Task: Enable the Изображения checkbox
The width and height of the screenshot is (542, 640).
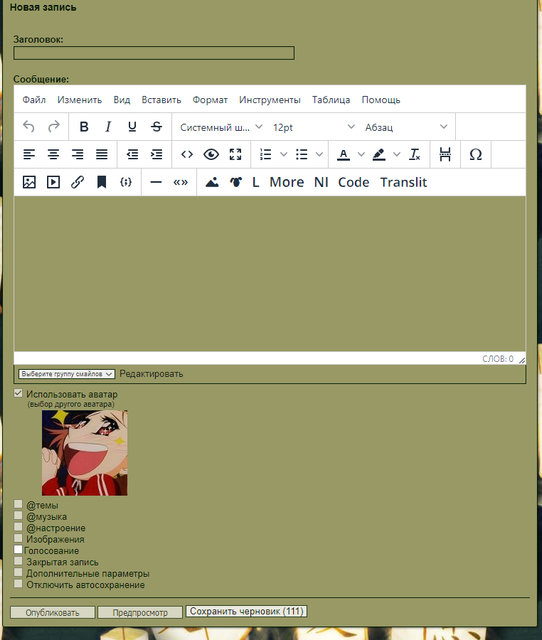Action: pos(18,538)
